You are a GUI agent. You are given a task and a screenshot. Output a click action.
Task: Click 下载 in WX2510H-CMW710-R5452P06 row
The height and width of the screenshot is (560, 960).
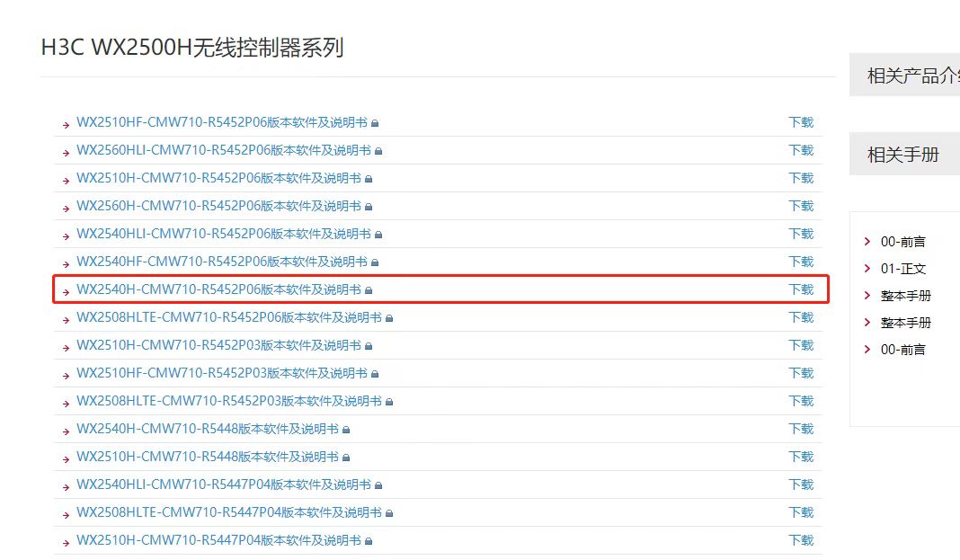coord(801,178)
